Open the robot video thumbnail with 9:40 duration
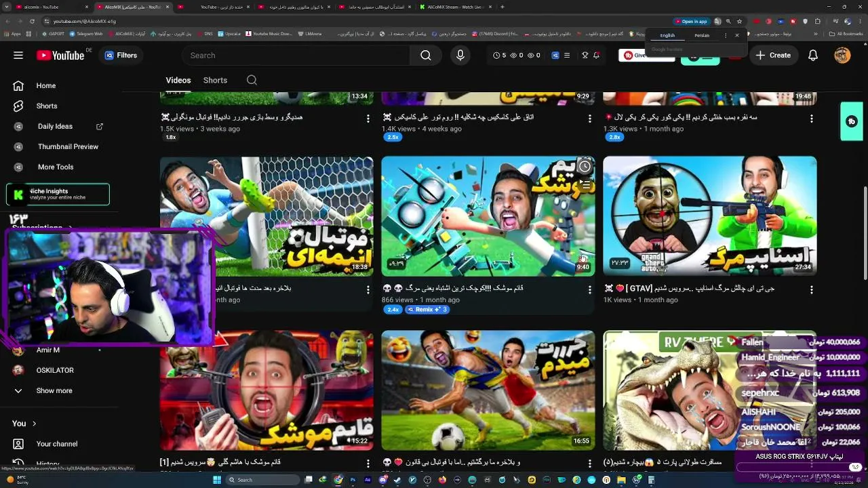 tap(488, 216)
